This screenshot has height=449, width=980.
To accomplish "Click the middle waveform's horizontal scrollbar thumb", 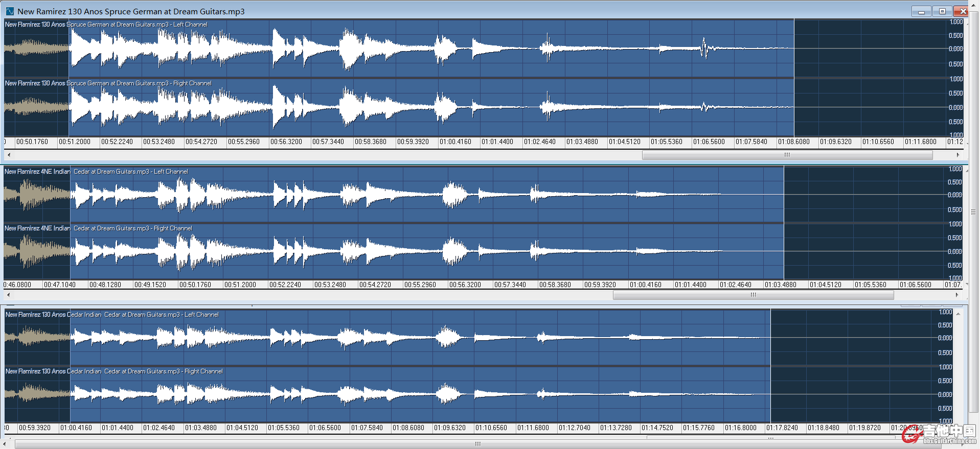I will tap(753, 295).
